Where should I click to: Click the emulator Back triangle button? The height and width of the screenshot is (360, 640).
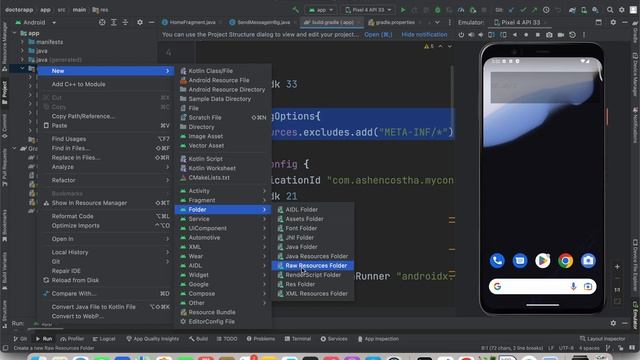515,35
